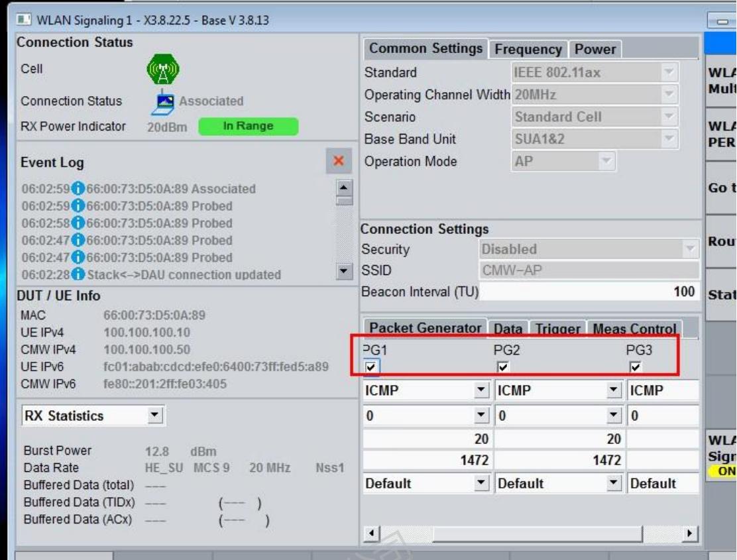737x560 pixels.
Task: Click the Statistics softkey on right
Action: 722,295
